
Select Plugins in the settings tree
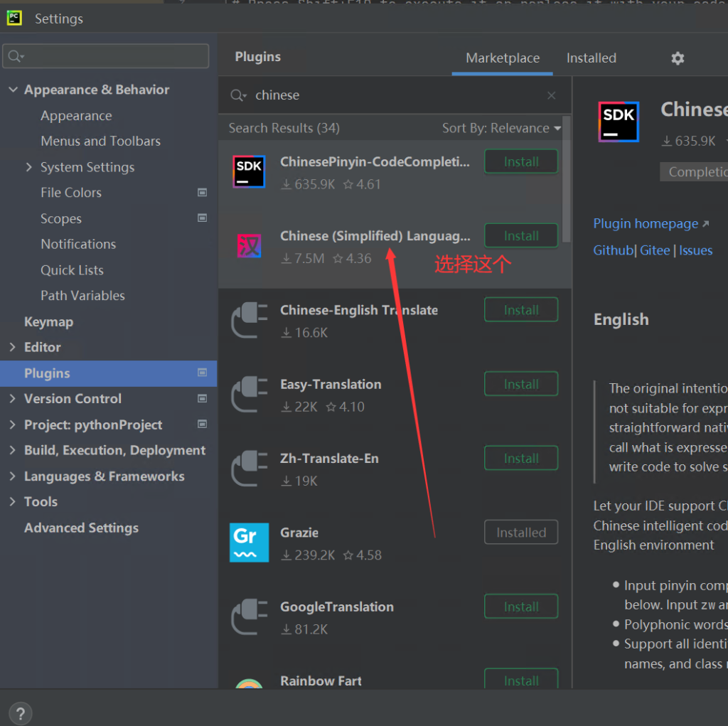[109, 373]
